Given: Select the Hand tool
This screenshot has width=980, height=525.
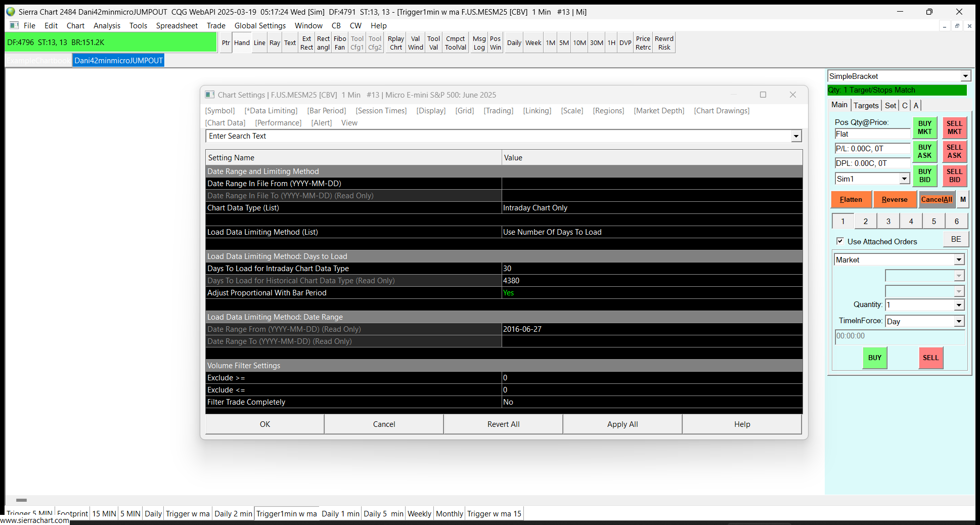Looking at the screenshot, I should point(242,43).
